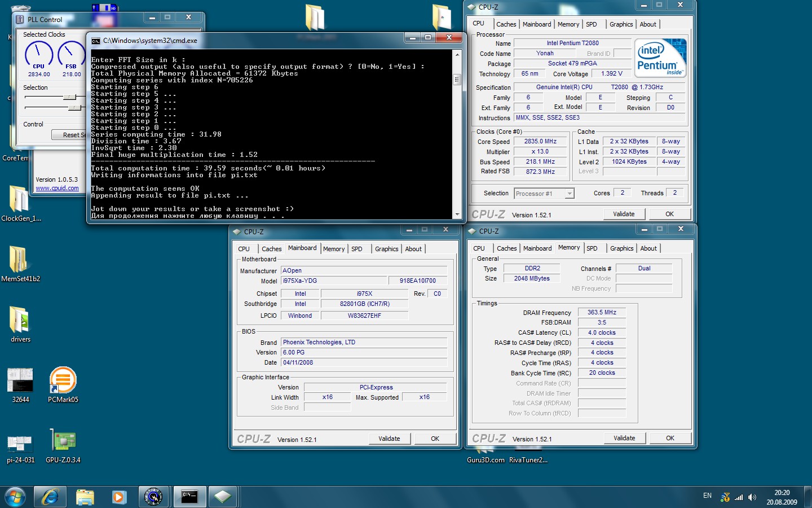The height and width of the screenshot is (508, 812).
Task: Click the CAS# Latency 4.0 clocks value
Action: pyautogui.click(x=602, y=332)
